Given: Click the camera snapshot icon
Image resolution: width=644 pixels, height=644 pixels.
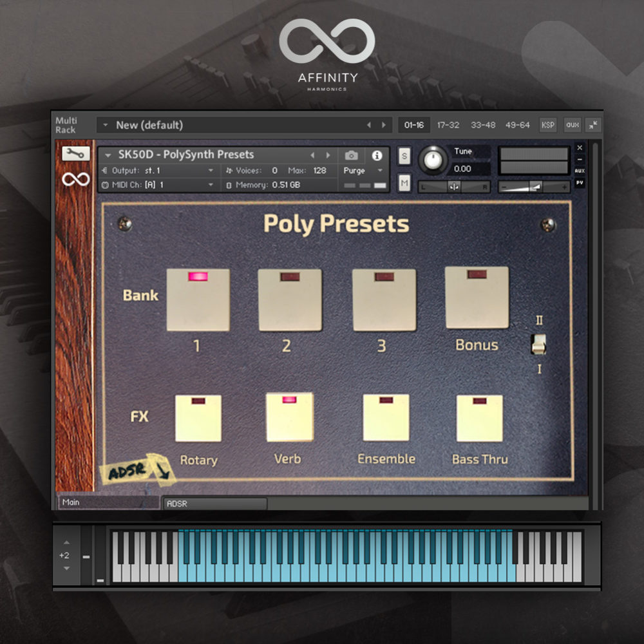Looking at the screenshot, I should tap(351, 155).
